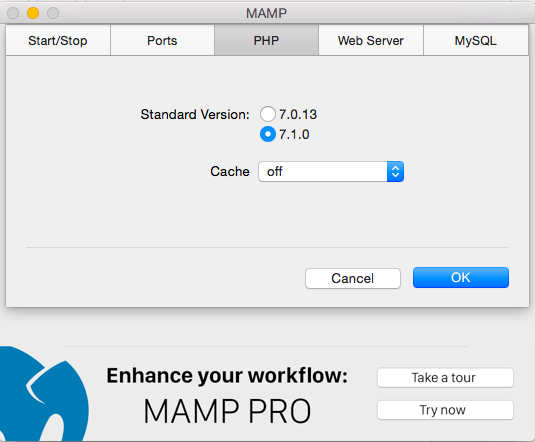Screen dimensions: 535x442
Task: Click the Try now button
Action: tap(445, 410)
